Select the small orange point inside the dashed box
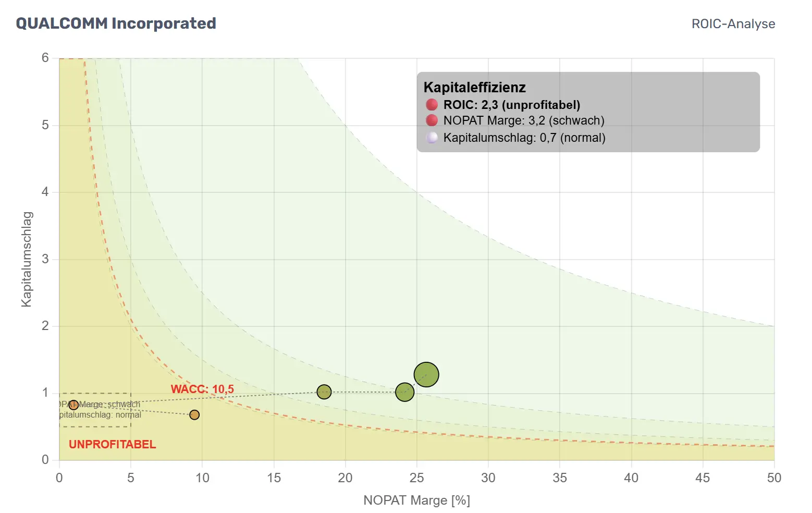812x513 pixels. pos(73,405)
